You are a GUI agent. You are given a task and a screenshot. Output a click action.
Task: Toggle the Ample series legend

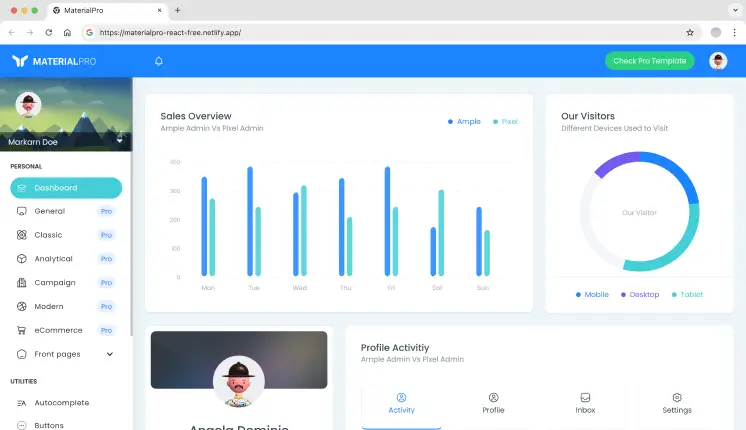point(464,122)
